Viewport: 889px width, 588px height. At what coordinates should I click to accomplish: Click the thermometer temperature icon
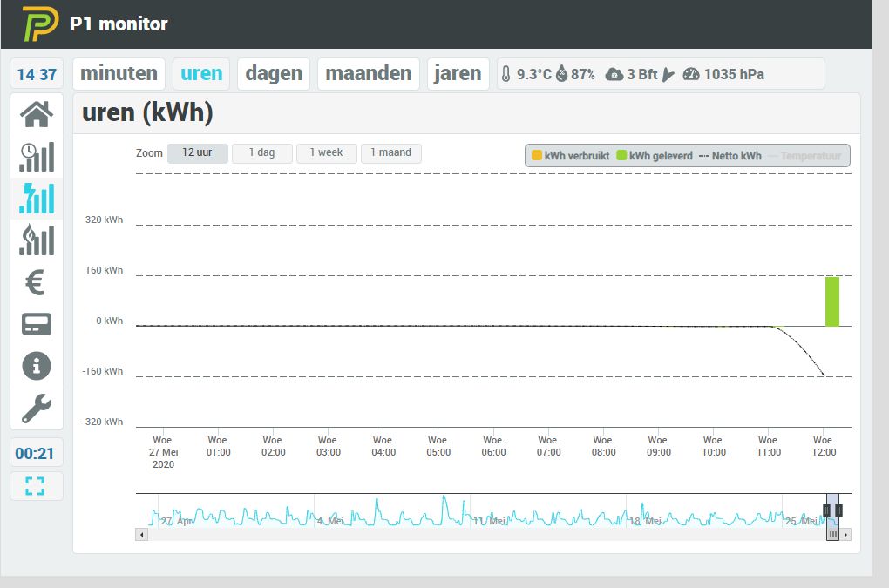tap(506, 74)
